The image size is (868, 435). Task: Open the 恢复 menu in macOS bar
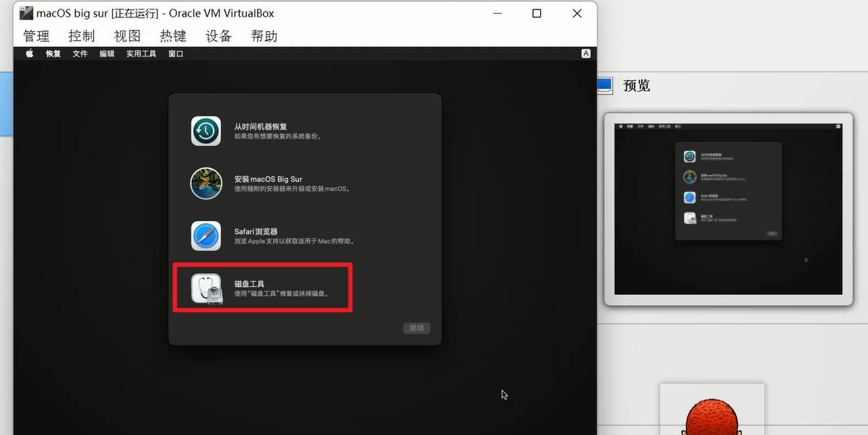point(53,53)
